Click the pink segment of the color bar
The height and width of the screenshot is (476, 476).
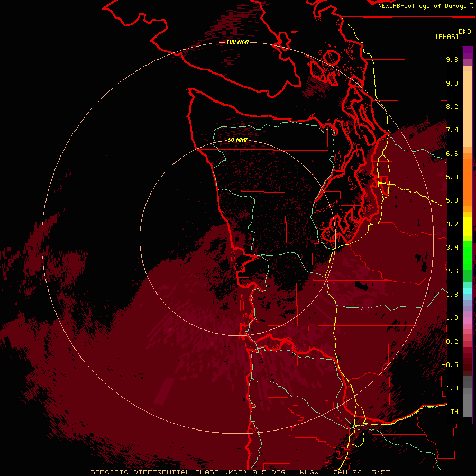tap(467, 320)
